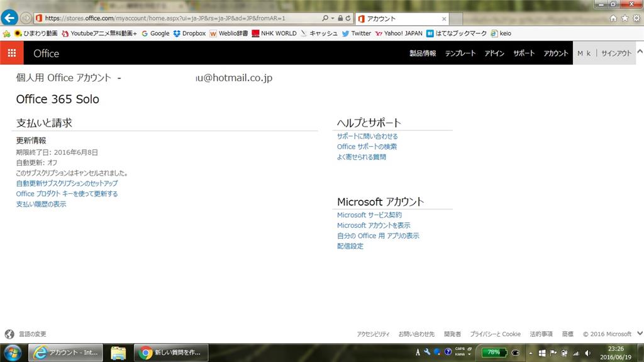The image size is (644, 362).
Task: Select the アカウント browser tab
Action: [402, 19]
